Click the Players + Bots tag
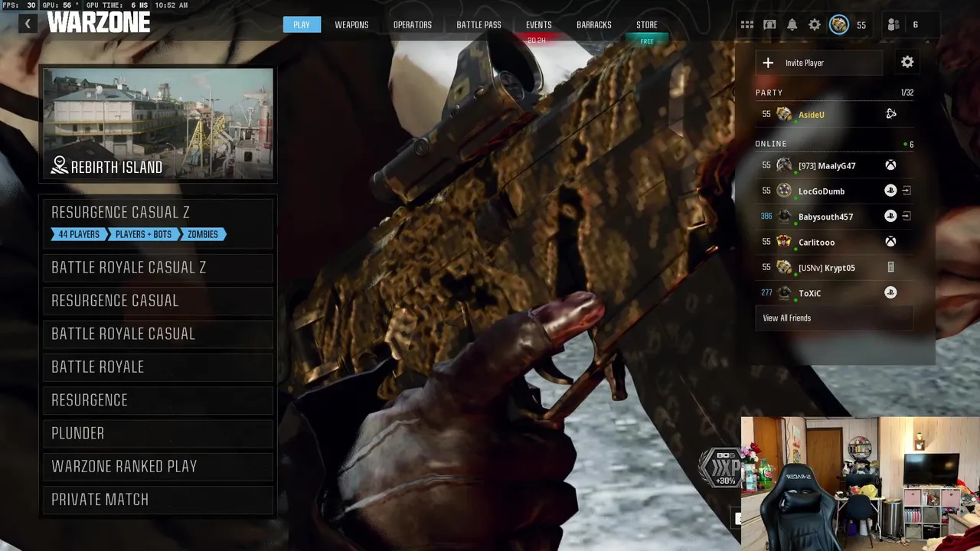The width and height of the screenshot is (980, 551). (143, 234)
